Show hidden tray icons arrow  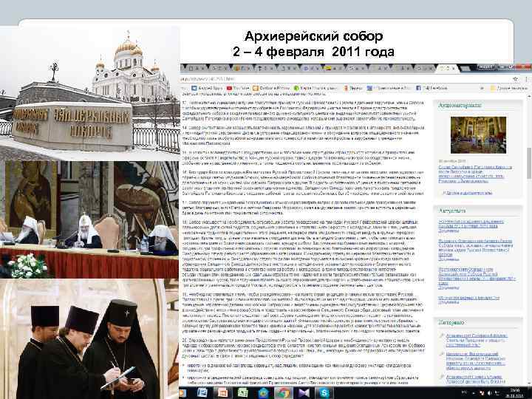(x=474, y=394)
